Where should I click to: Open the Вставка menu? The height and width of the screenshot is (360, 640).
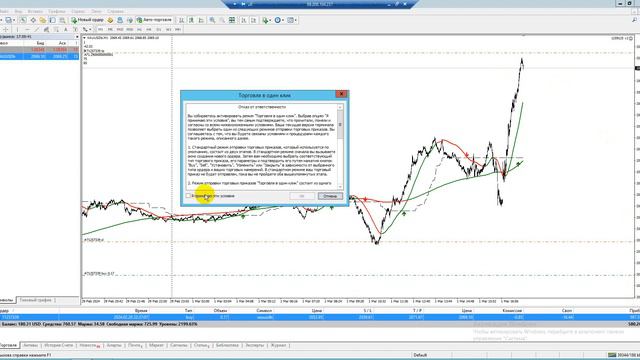pyautogui.click(x=35, y=11)
